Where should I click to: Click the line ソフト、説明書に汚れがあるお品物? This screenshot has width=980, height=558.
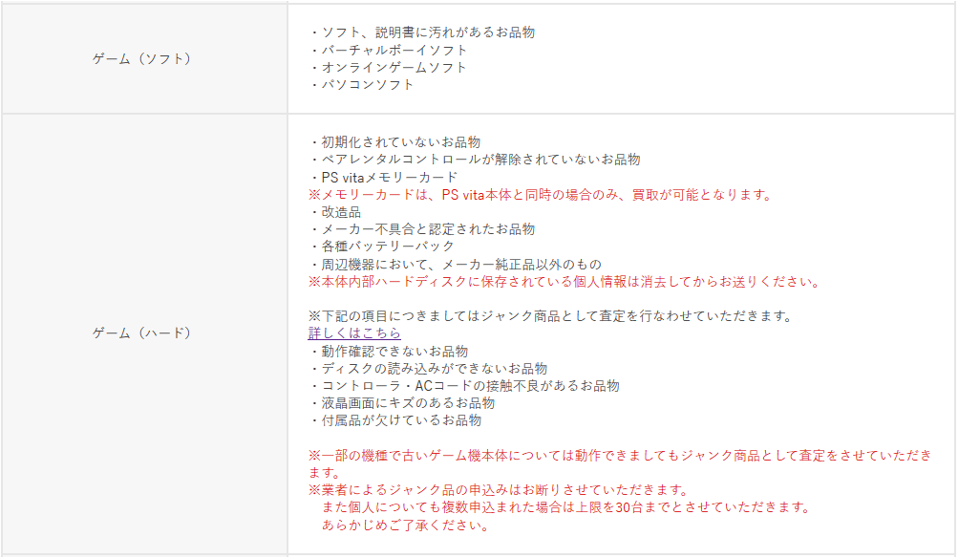(422, 32)
